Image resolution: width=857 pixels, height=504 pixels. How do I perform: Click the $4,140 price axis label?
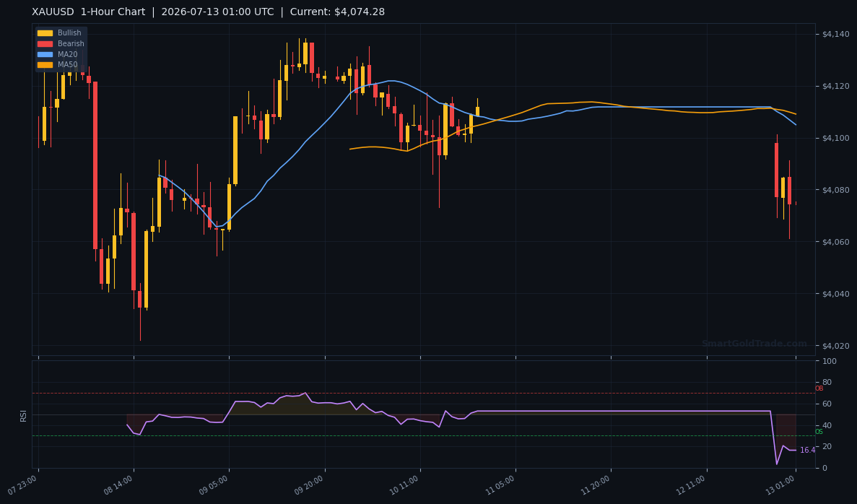coord(835,35)
